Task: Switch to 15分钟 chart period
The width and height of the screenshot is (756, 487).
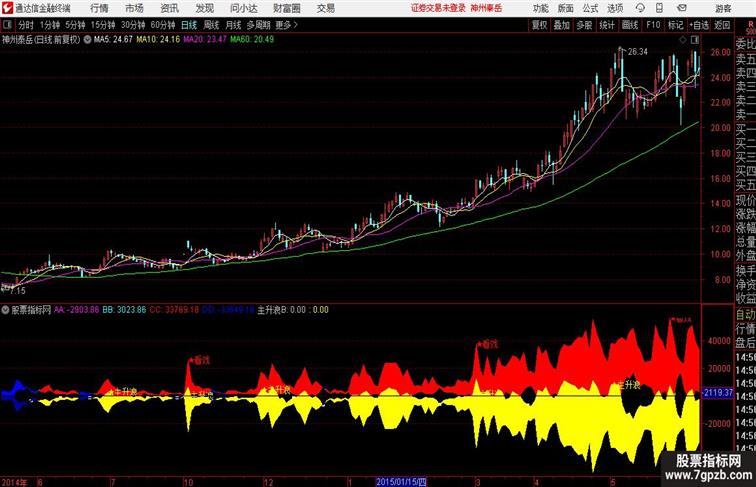Action: click(103, 25)
